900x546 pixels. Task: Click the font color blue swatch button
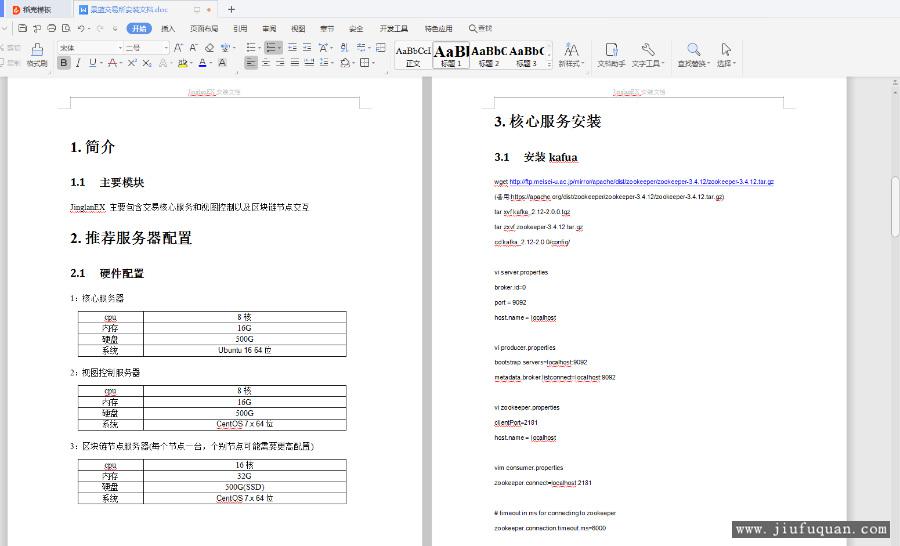click(203, 63)
